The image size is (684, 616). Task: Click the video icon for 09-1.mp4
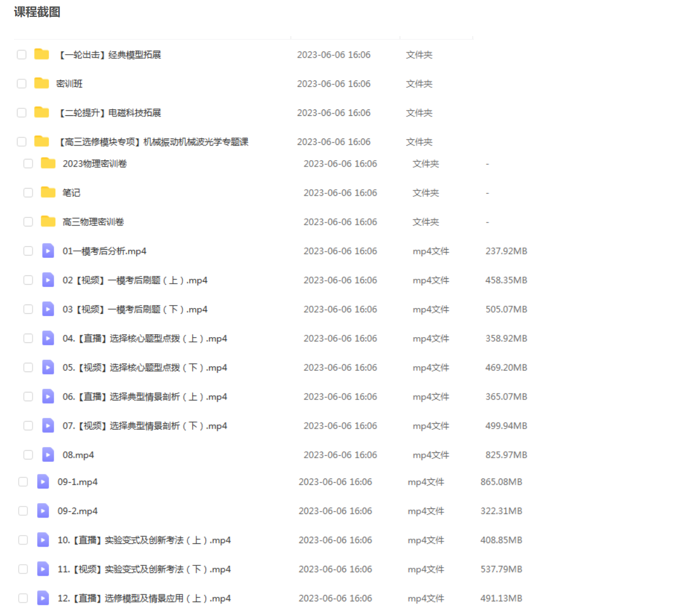43,482
